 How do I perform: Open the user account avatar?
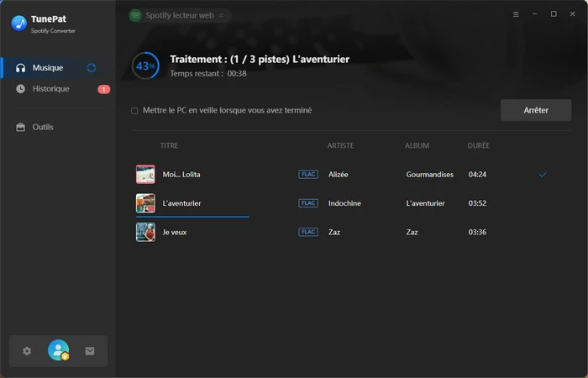click(x=59, y=350)
